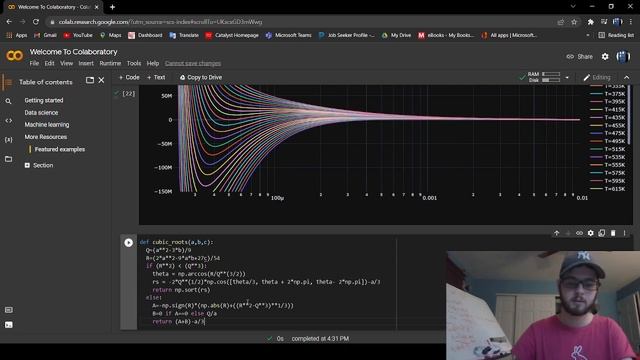Toggle T=455K trace in plot legend
This screenshot has height=360, width=640.
pyautogui.click(x=607, y=125)
